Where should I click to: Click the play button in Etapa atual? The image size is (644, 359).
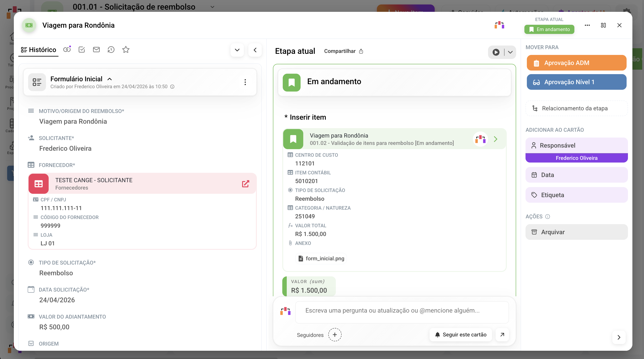click(496, 52)
